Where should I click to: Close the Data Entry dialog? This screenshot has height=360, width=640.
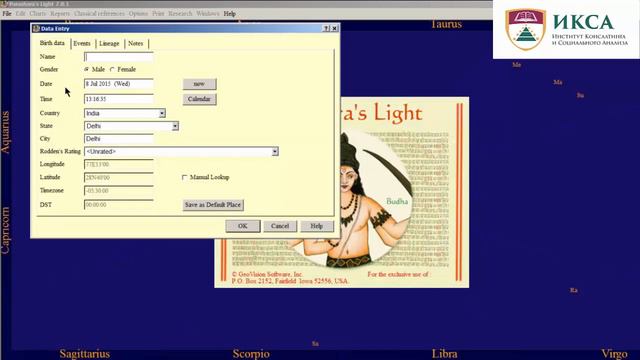coord(334,28)
